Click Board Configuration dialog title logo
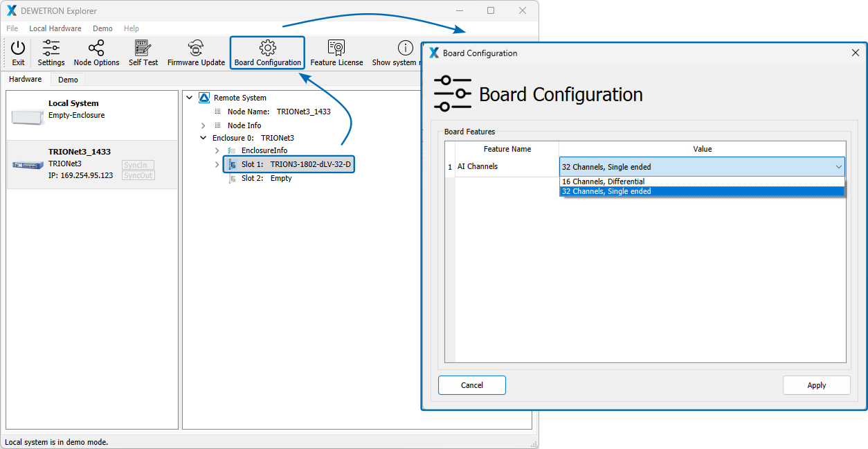The width and height of the screenshot is (868, 449). (434, 53)
